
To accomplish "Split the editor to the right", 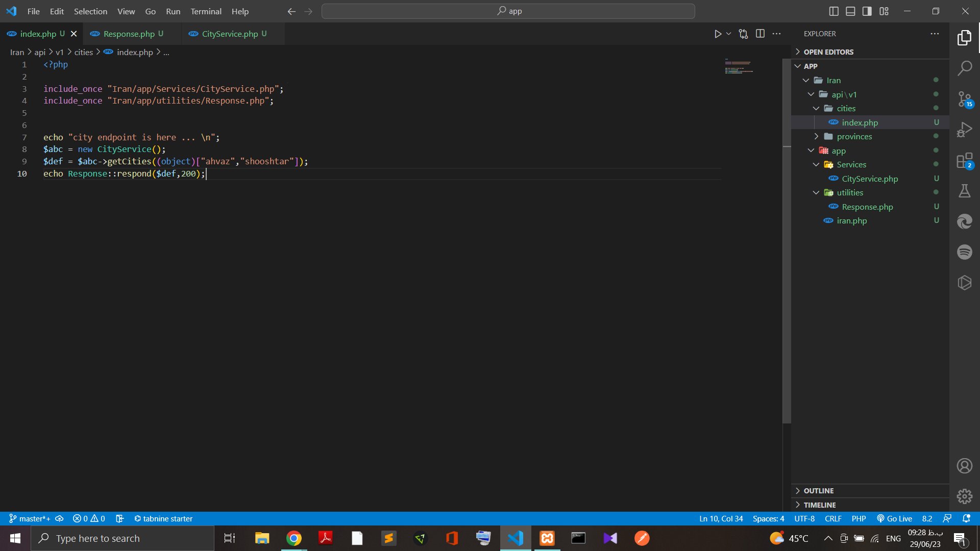I will [x=760, y=34].
